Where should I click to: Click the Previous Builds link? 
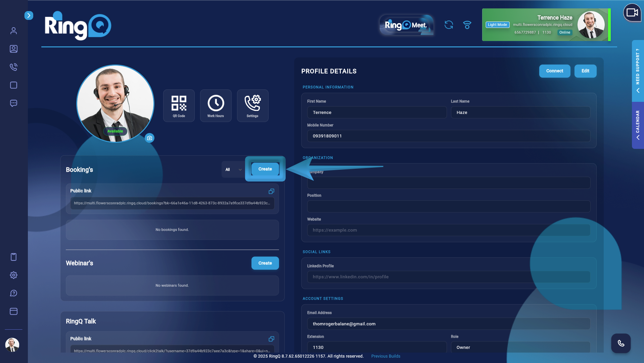(385, 356)
